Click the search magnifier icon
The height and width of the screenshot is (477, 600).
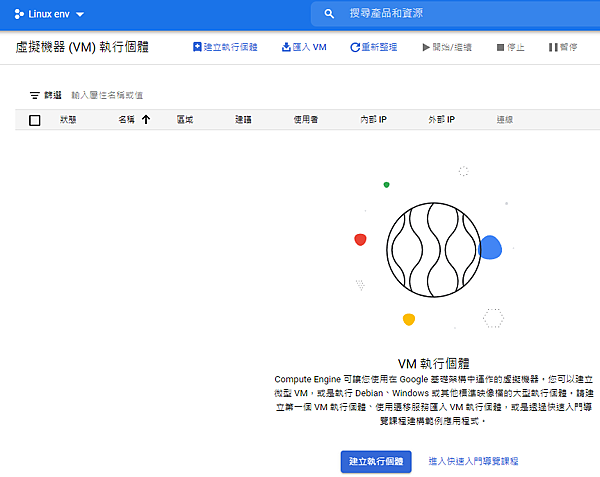tap(329, 14)
